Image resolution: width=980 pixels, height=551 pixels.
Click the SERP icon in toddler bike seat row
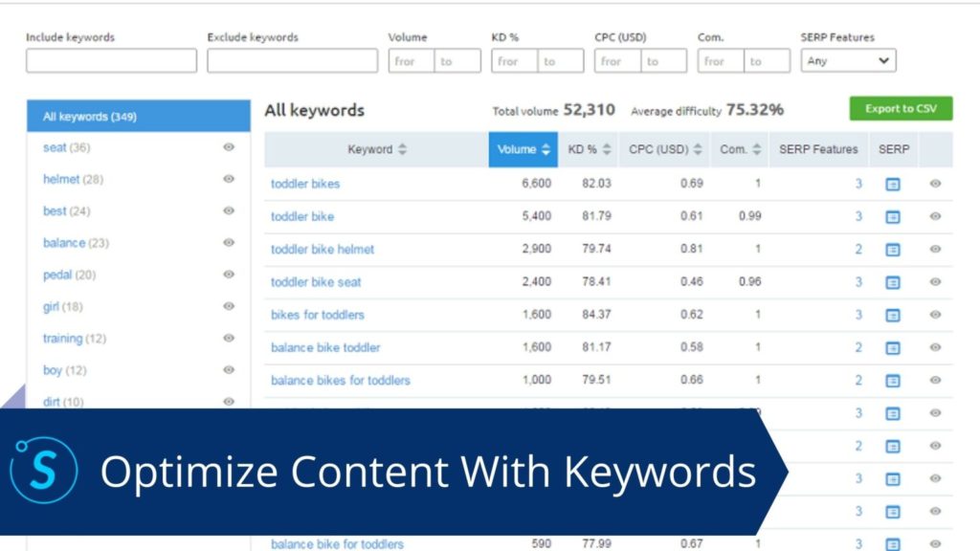pyautogui.click(x=892, y=282)
